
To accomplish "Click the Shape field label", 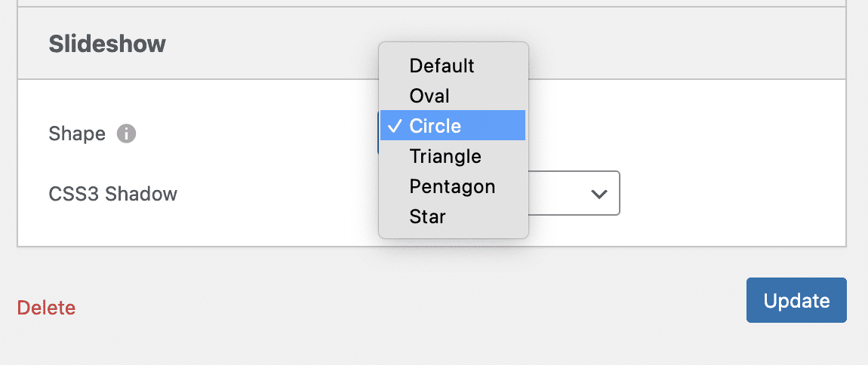I will [77, 134].
